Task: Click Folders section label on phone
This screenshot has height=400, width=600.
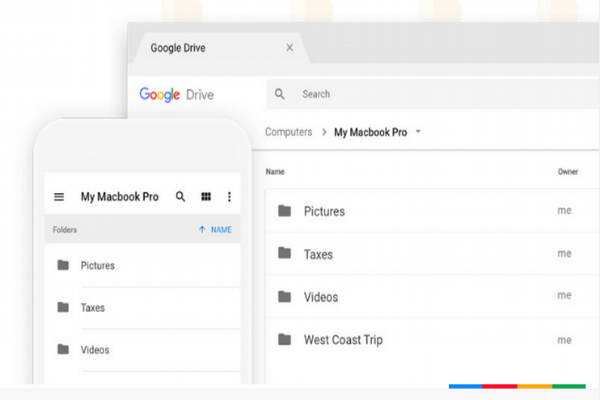Action: tap(65, 230)
